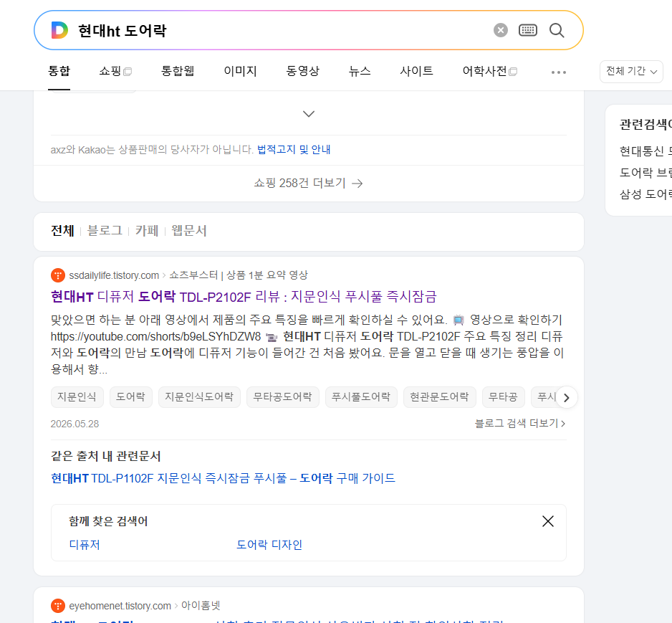Click the 푸시풀도어락 tag chip
This screenshot has width=672, height=623.
coord(361,397)
